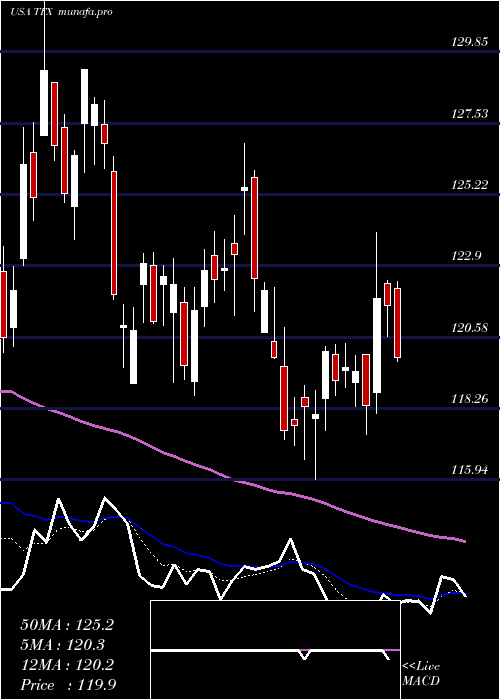Click the 115.94 price level label
The height and width of the screenshot is (700, 500).
click(x=470, y=470)
